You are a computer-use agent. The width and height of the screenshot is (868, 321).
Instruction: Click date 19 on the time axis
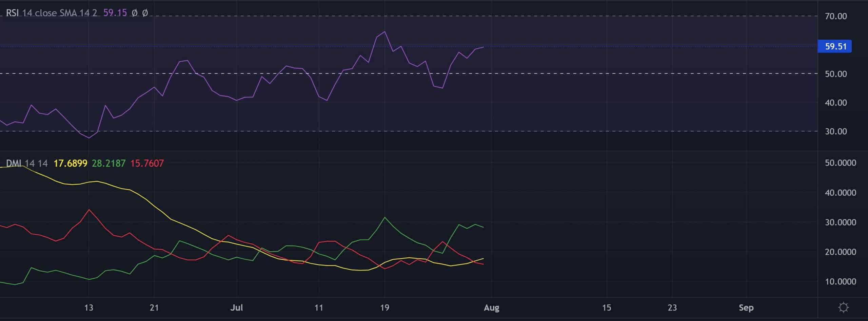[384, 307]
